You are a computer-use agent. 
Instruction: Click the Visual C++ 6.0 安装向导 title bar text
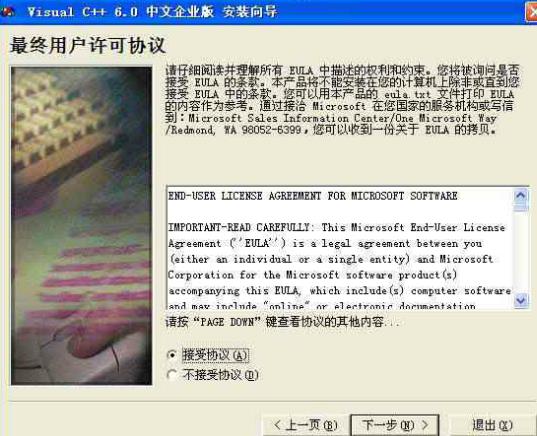pyautogui.click(x=152, y=12)
